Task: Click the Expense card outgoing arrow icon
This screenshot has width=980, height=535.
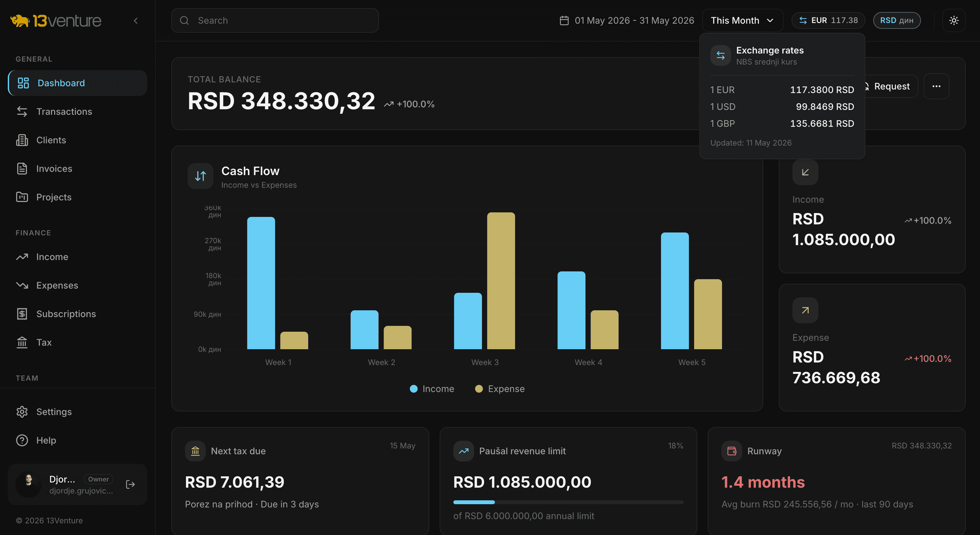Action: click(805, 310)
